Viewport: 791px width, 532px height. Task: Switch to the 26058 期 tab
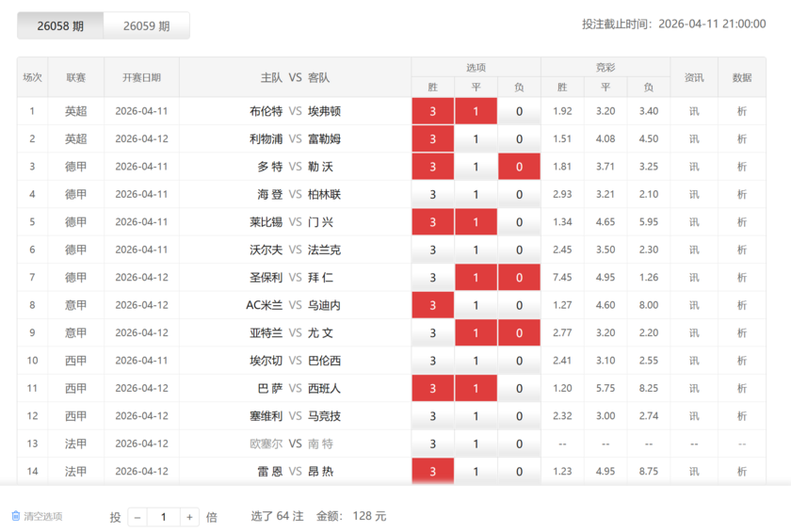point(60,25)
